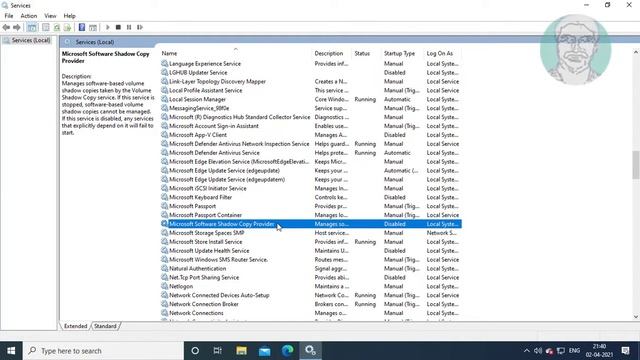Select the Microsoft Software Shadow Copy Provider row

[x=311, y=224]
